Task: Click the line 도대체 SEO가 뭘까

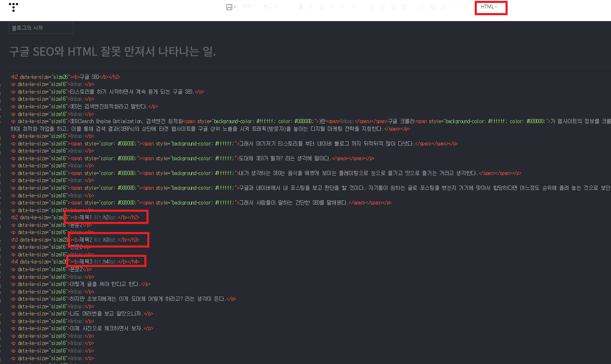Action: (x=193, y=159)
